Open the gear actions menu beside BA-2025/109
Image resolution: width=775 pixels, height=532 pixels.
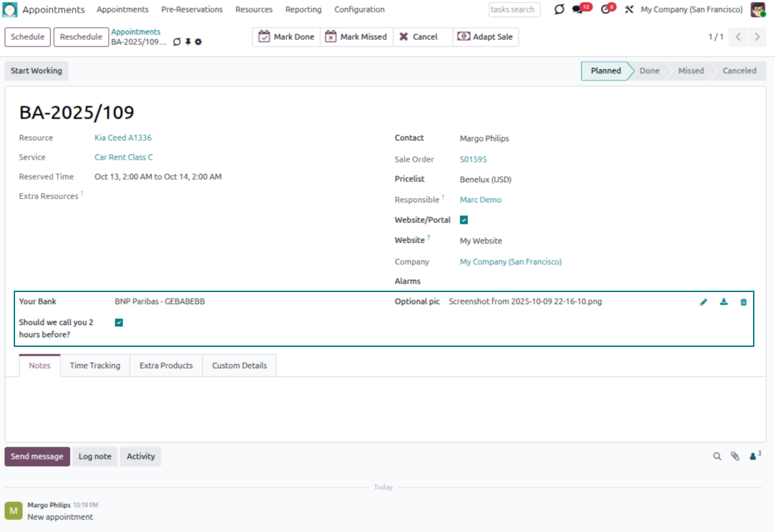pos(198,43)
